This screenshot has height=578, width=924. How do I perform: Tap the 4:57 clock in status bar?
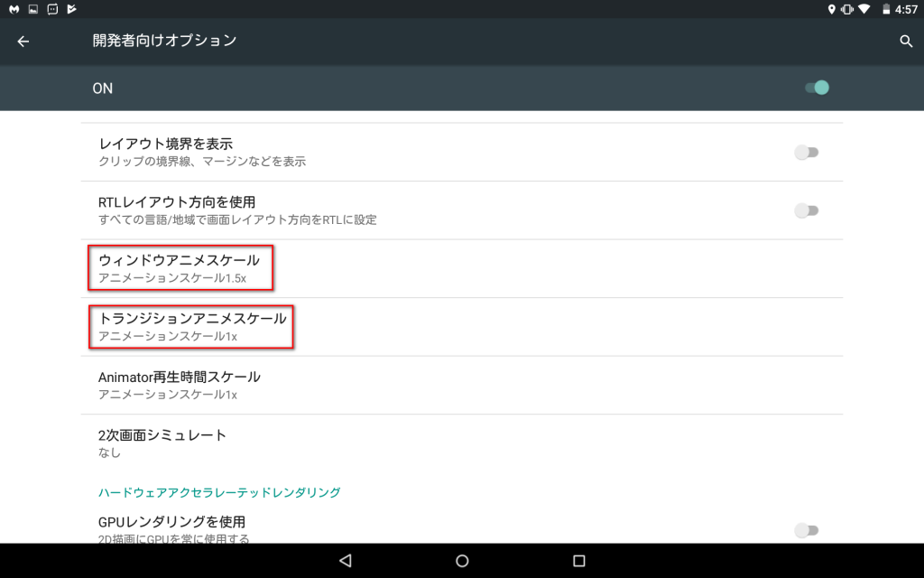coord(905,9)
